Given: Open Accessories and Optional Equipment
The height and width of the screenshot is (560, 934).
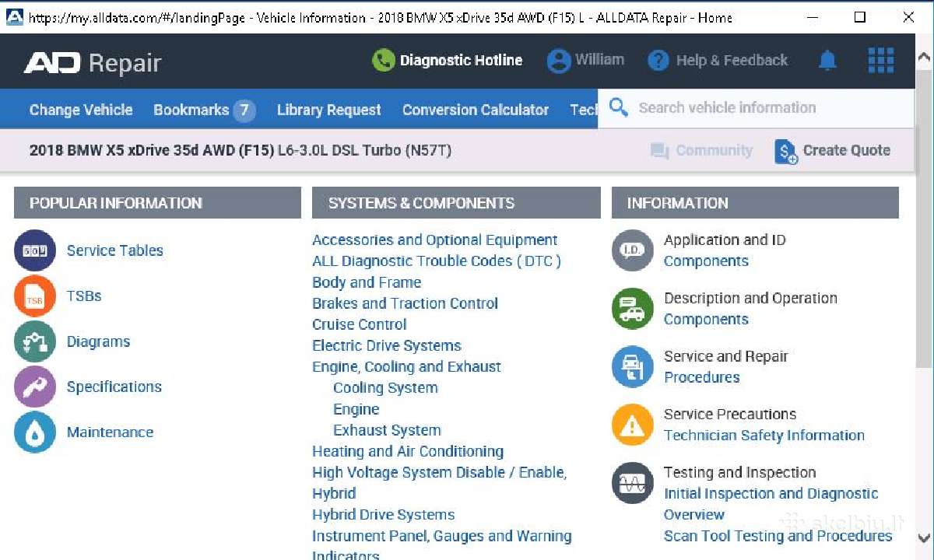Looking at the screenshot, I should 435,240.
